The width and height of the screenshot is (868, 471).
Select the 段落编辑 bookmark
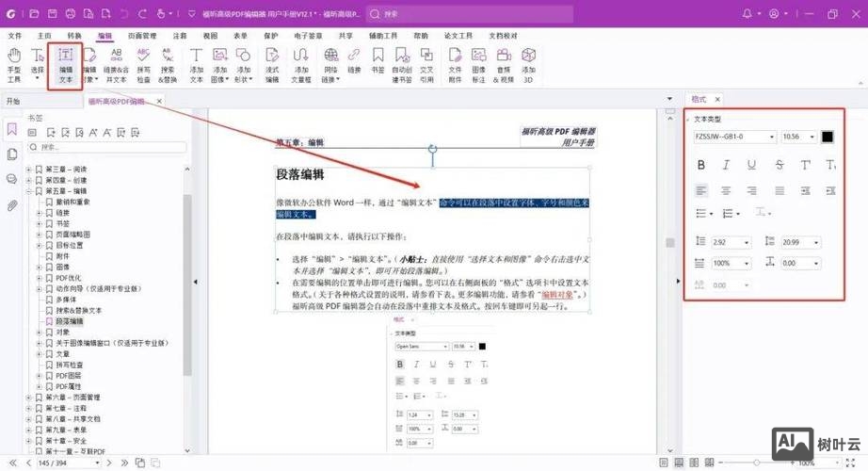(x=70, y=321)
